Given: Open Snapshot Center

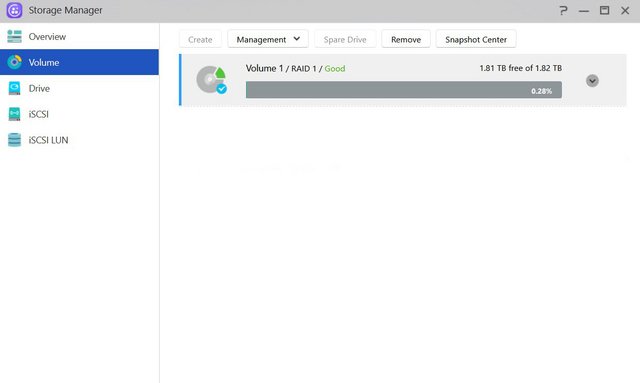Looking at the screenshot, I should 476,39.
